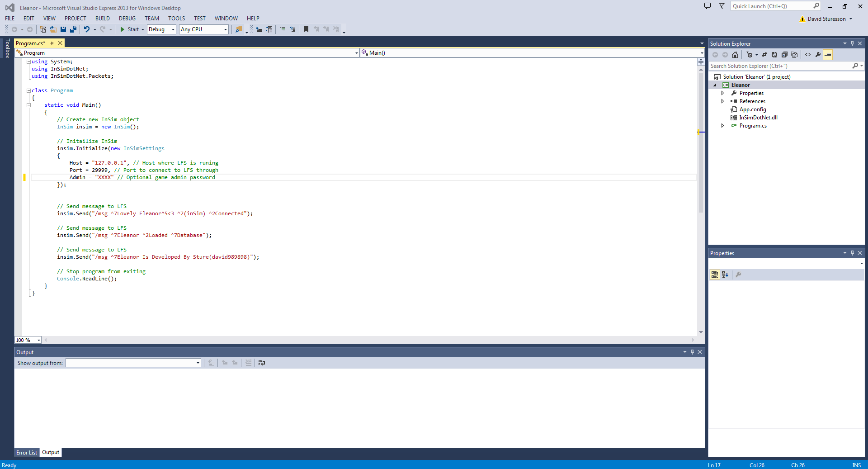Click the Search Solution Explorer field

click(x=781, y=66)
